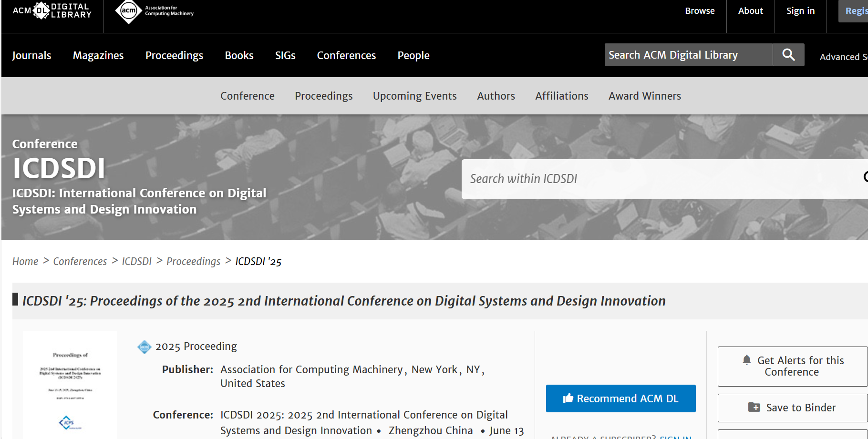This screenshot has height=439, width=868.
Task: Go to Home via breadcrumb
Action: 25,261
